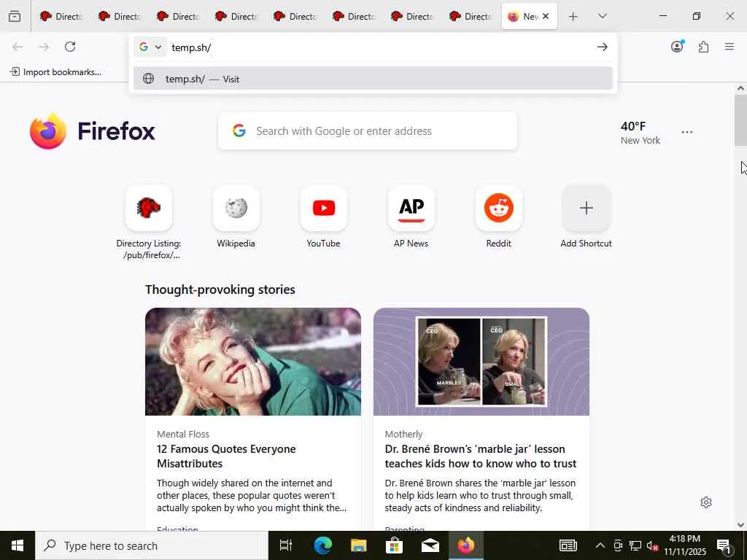Open the 40°F New York weather widget
The image size is (747, 560).
pyautogui.click(x=640, y=133)
